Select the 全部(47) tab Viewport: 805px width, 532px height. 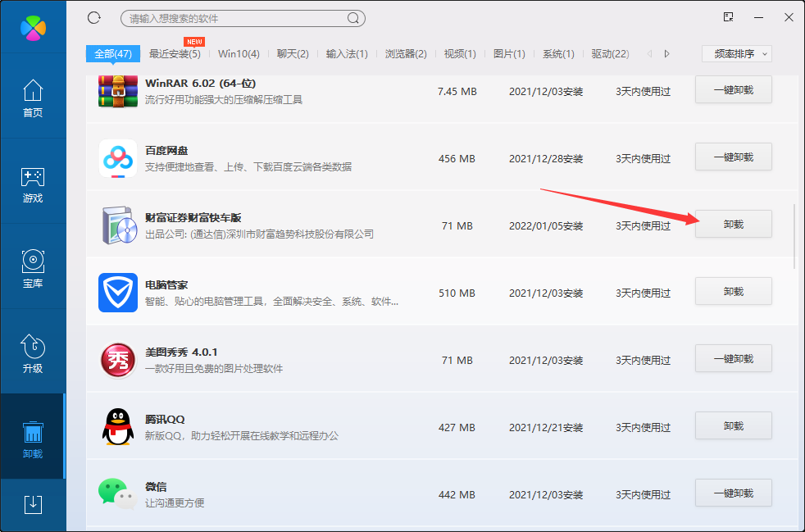click(x=113, y=54)
